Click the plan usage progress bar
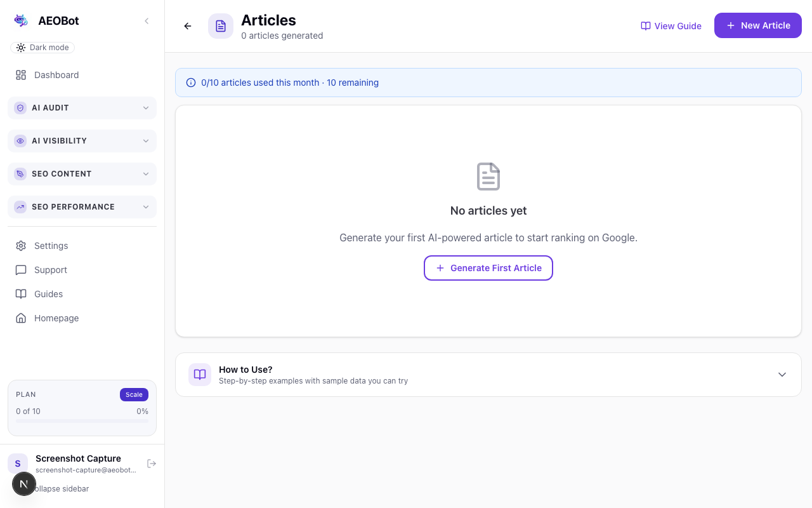The height and width of the screenshot is (508, 812). [82, 420]
